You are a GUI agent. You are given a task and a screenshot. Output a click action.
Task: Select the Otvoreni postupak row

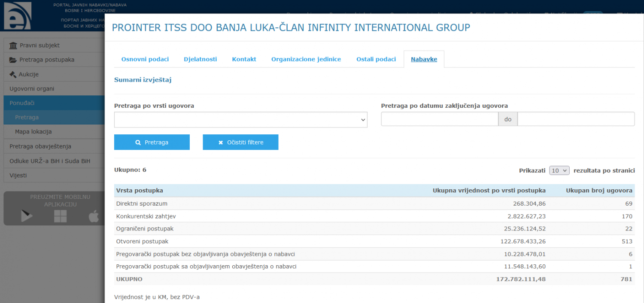[374, 242]
